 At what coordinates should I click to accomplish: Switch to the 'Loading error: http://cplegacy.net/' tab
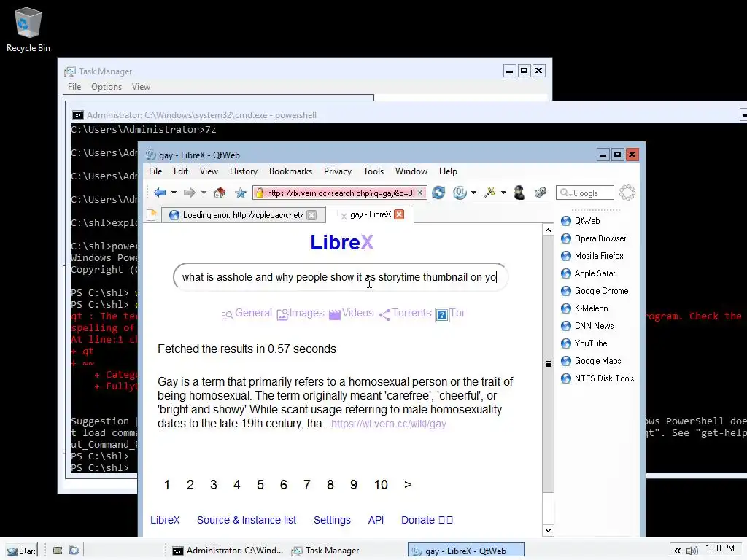(x=243, y=215)
